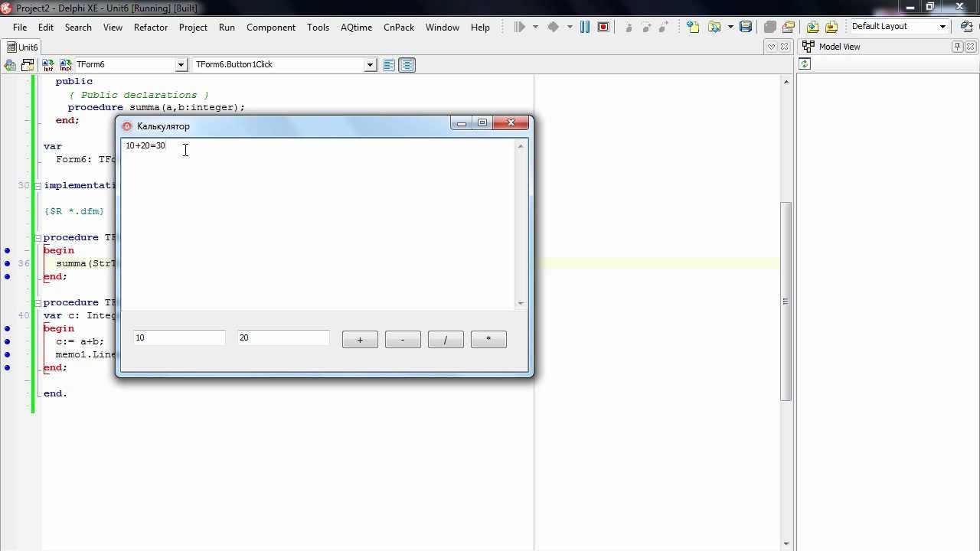The width and height of the screenshot is (980, 551).
Task: Jump to implementation via Impl icon
Action: (x=65, y=65)
